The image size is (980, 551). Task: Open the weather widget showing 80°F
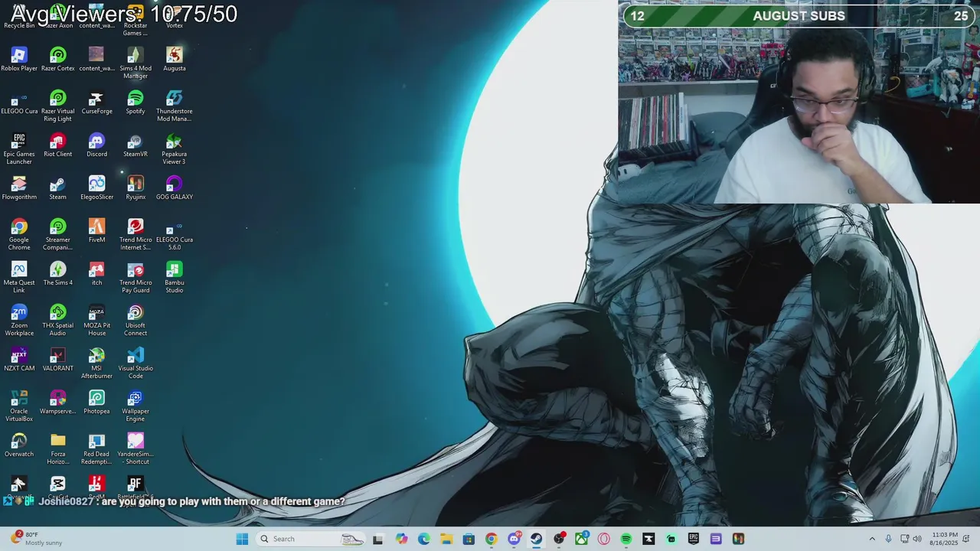click(36, 539)
